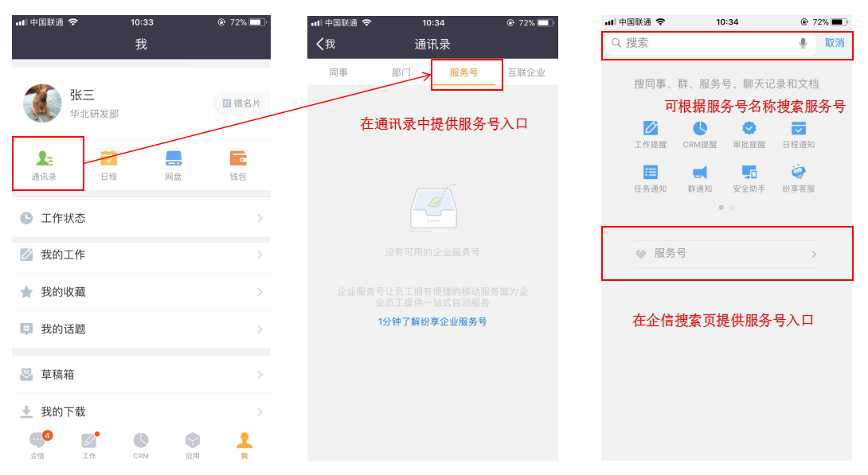Image resolution: width=868 pixels, height=475 pixels.
Task: Tap the second page indicator dot
Action: (732, 208)
